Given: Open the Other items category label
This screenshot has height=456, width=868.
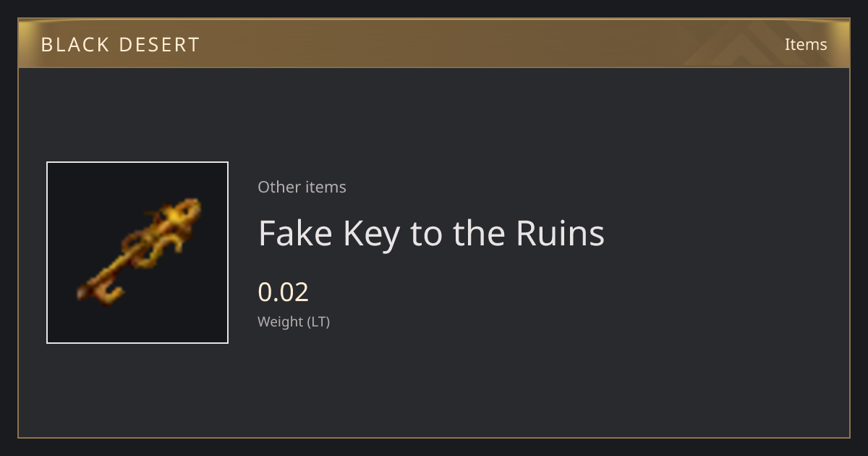Looking at the screenshot, I should click(302, 187).
